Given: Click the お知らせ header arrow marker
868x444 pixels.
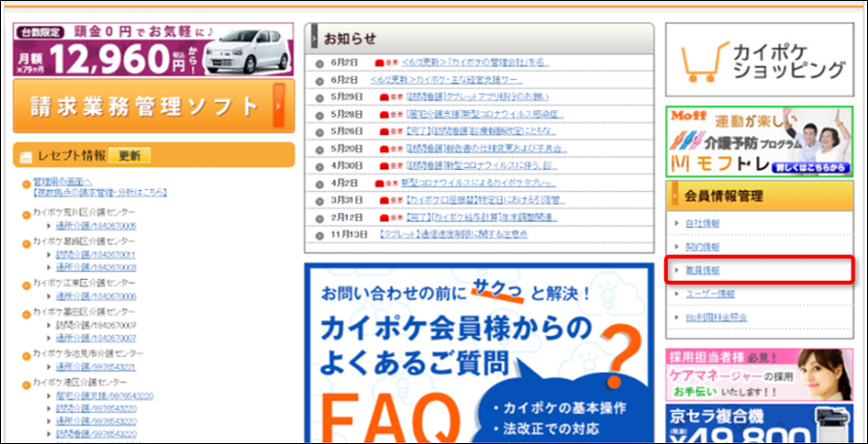Looking at the screenshot, I should tap(314, 39).
